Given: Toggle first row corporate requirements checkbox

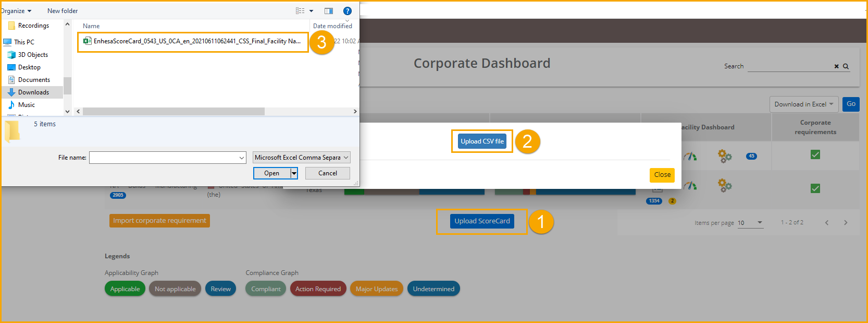Looking at the screenshot, I should pyautogui.click(x=815, y=154).
